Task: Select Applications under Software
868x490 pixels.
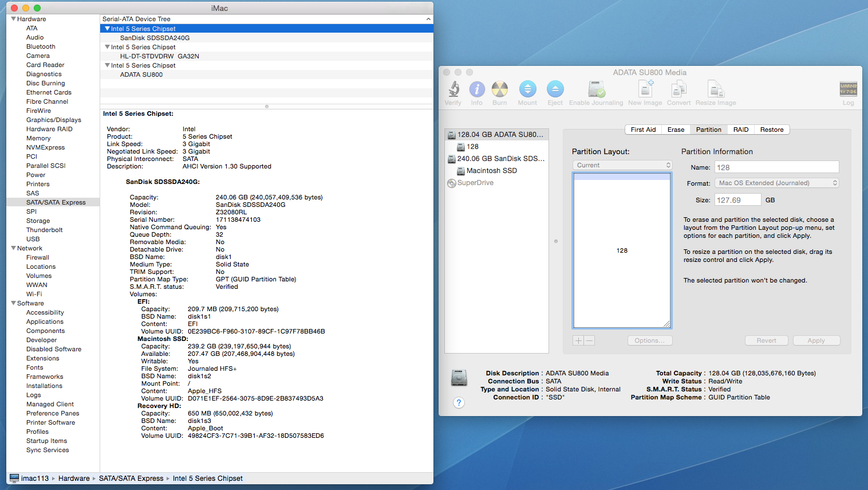Action: [45, 322]
